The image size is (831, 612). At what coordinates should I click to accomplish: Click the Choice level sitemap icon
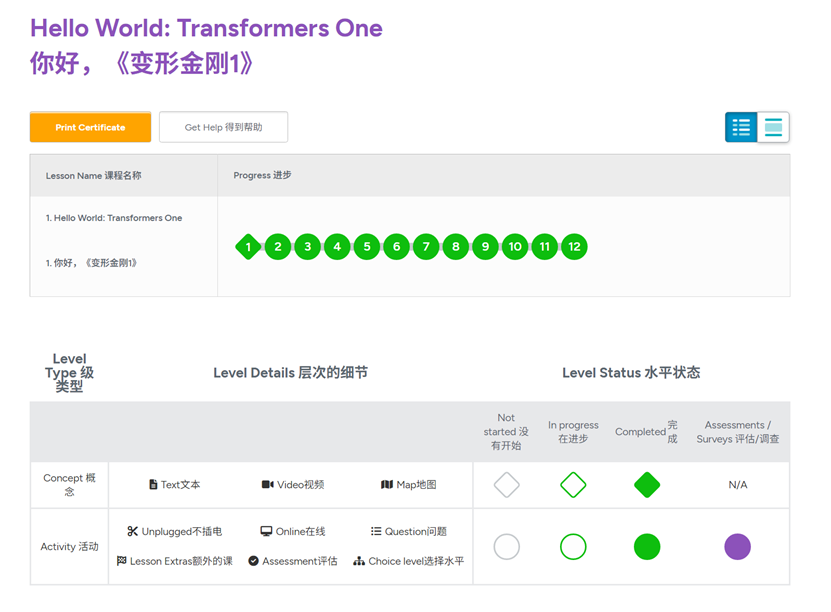click(359, 561)
